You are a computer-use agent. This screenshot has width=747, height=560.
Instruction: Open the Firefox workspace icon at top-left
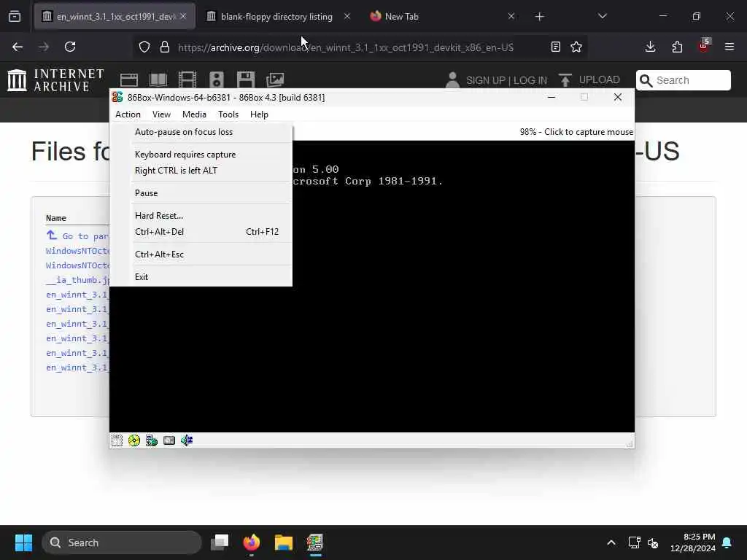tap(15, 17)
